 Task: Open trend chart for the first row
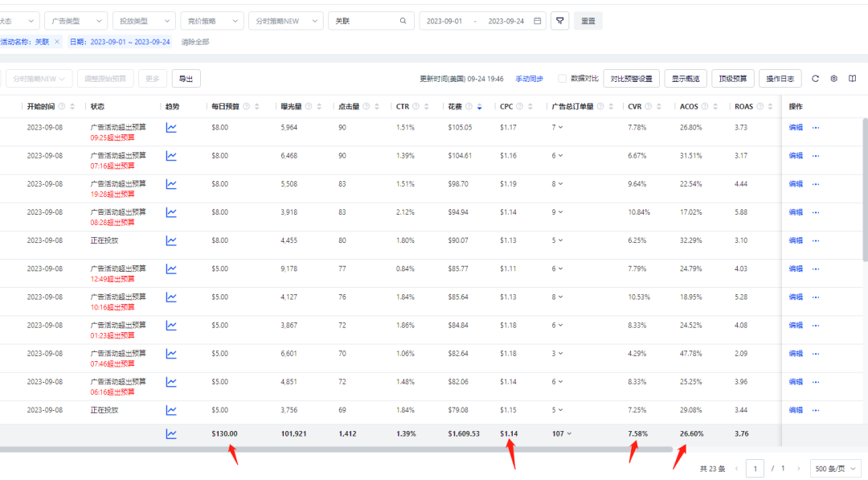(171, 127)
